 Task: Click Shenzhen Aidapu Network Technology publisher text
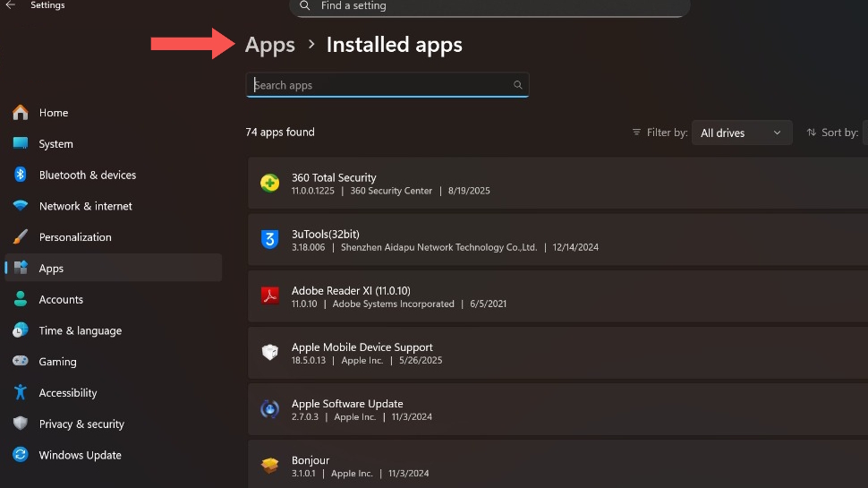pos(439,247)
